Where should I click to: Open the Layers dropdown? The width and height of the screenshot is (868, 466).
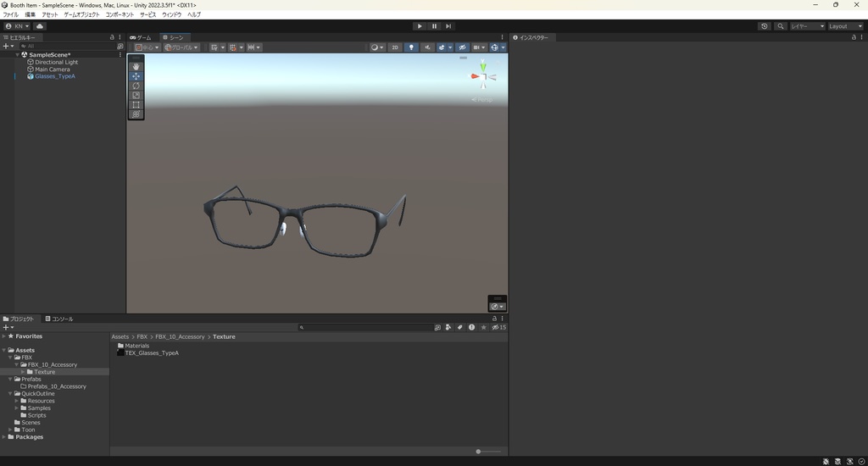coord(808,26)
